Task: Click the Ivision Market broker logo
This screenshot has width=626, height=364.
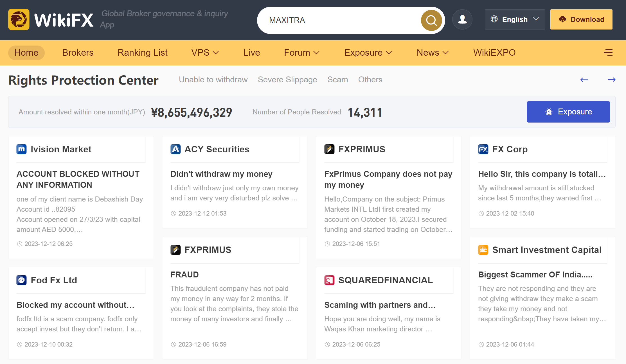Action: click(x=21, y=149)
